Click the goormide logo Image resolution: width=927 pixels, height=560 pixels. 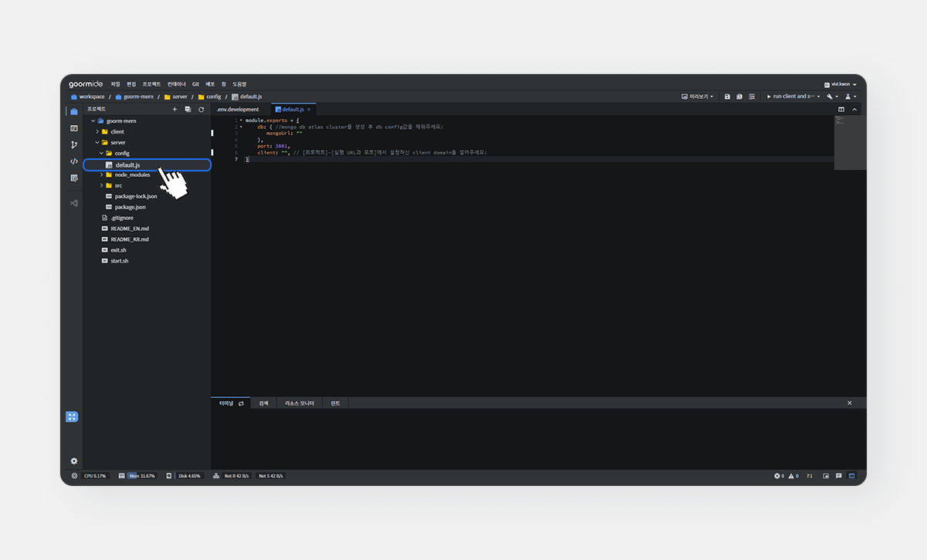(x=86, y=83)
